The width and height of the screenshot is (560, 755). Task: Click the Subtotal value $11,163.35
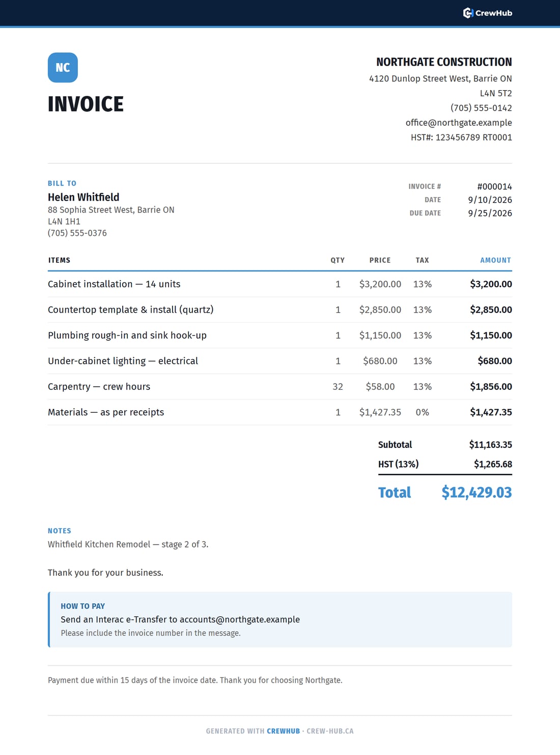coord(490,445)
